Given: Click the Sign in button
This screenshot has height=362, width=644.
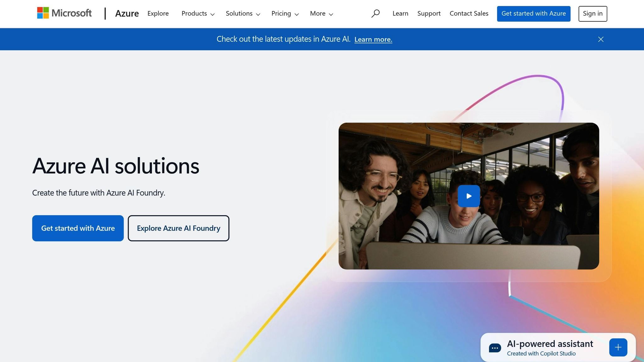Looking at the screenshot, I should 592,14.
